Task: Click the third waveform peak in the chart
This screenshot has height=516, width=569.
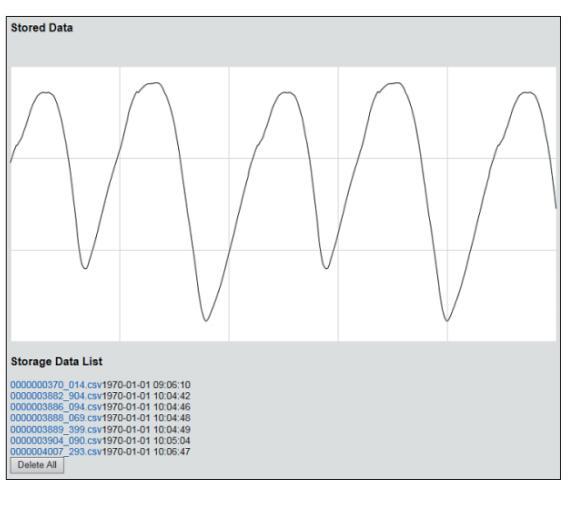Action: pos(287,93)
